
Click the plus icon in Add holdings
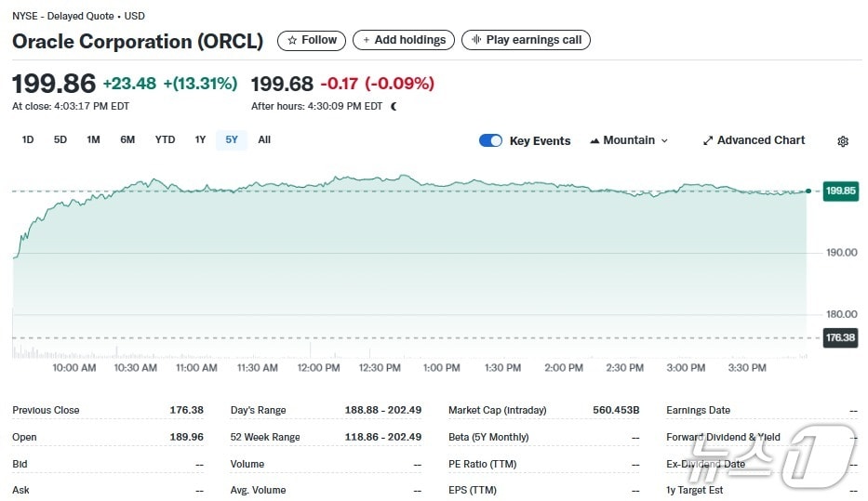pyautogui.click(x=366, y=40)
